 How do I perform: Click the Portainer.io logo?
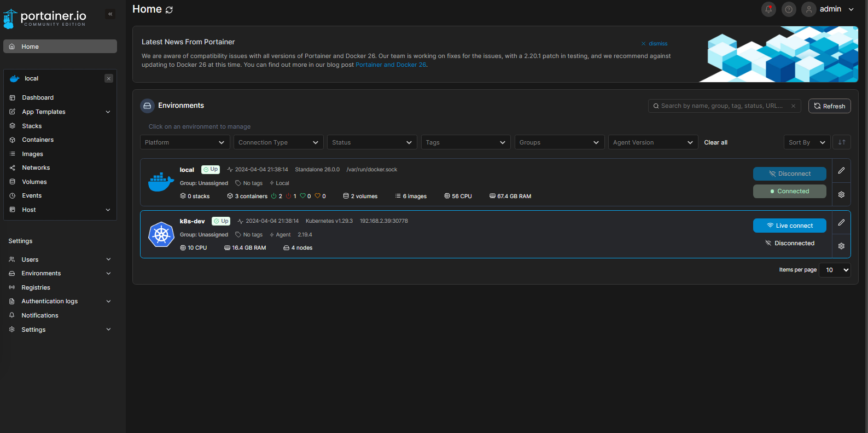(x=45, y=19)
